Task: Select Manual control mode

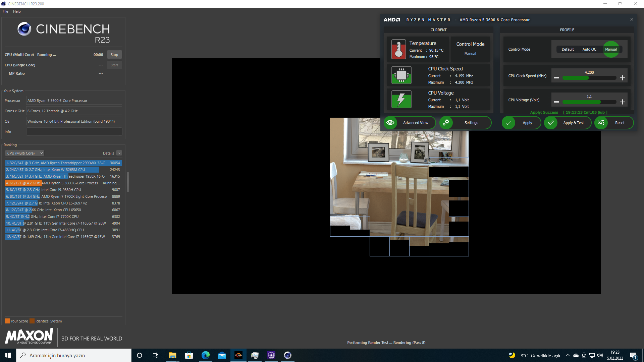Action: [611, 49]
